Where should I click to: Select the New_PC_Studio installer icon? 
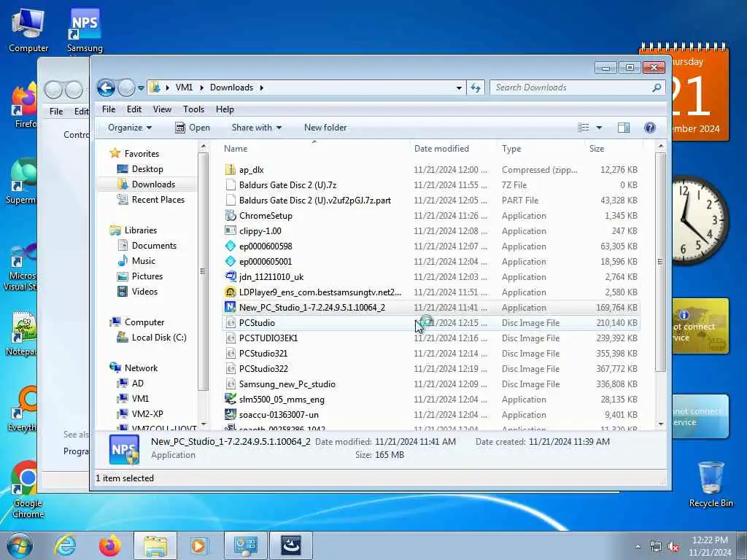231,307
